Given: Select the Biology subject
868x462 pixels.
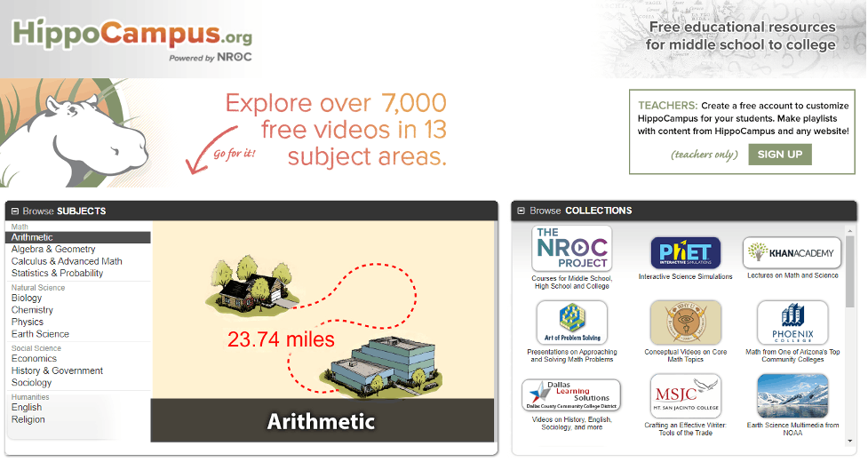Looking at the screenshot, I should coord(27,299).
